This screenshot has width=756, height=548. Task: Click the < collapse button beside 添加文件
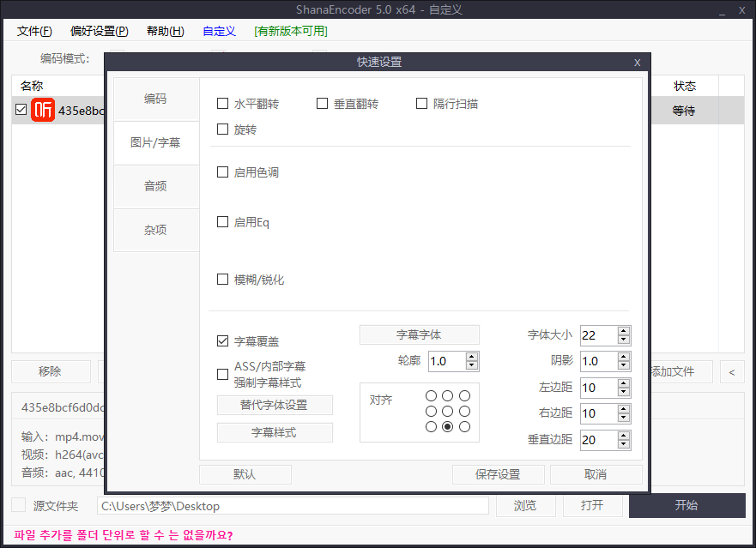(x=732, y=371)
